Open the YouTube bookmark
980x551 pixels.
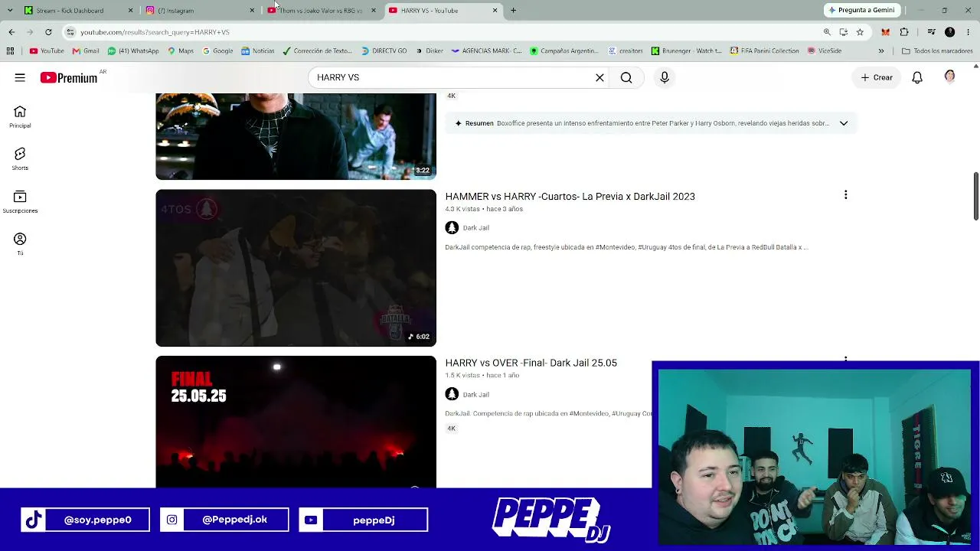coord(47,51)
